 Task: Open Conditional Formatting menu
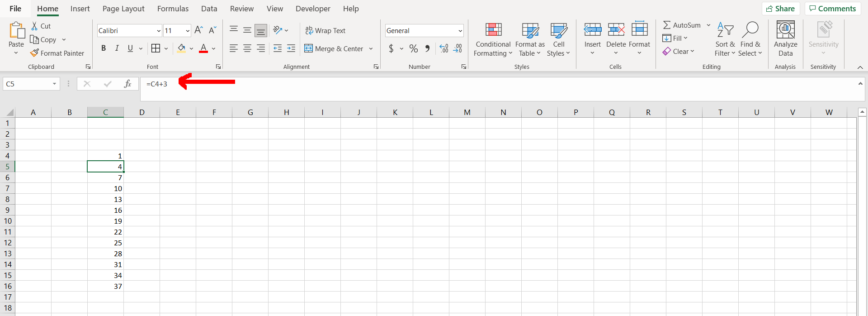(x=493, y=40)
